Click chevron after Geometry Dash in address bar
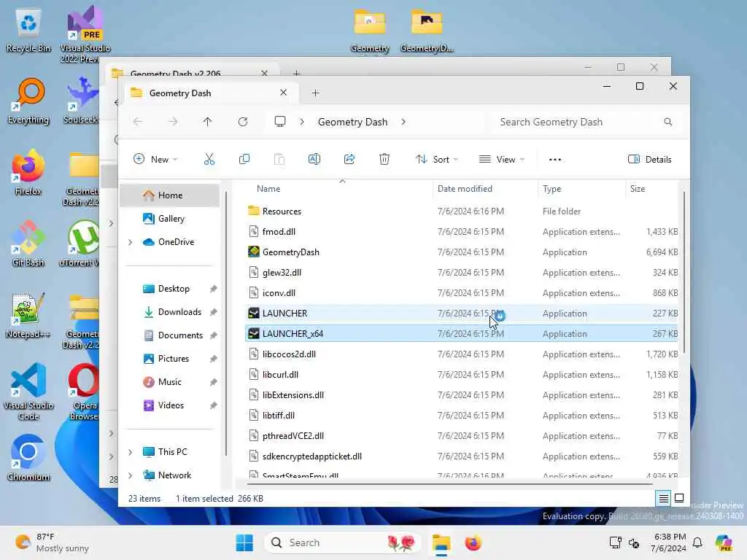 tap(403, 122)
